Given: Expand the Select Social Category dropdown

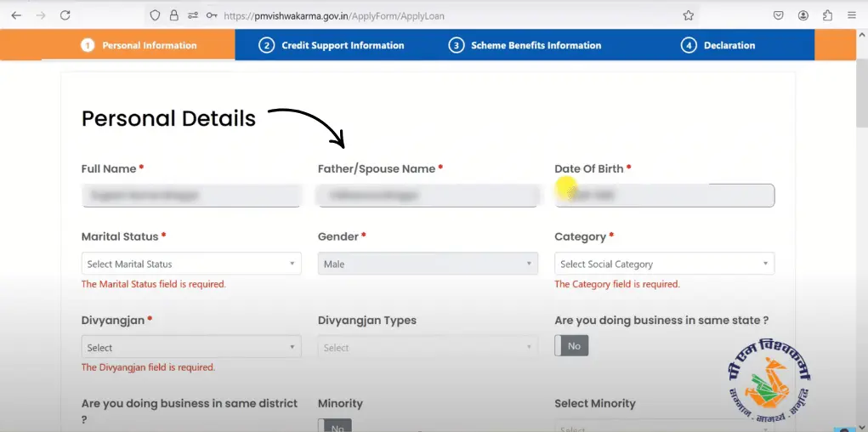Looking at the screenshot, I should coord(664,264).
